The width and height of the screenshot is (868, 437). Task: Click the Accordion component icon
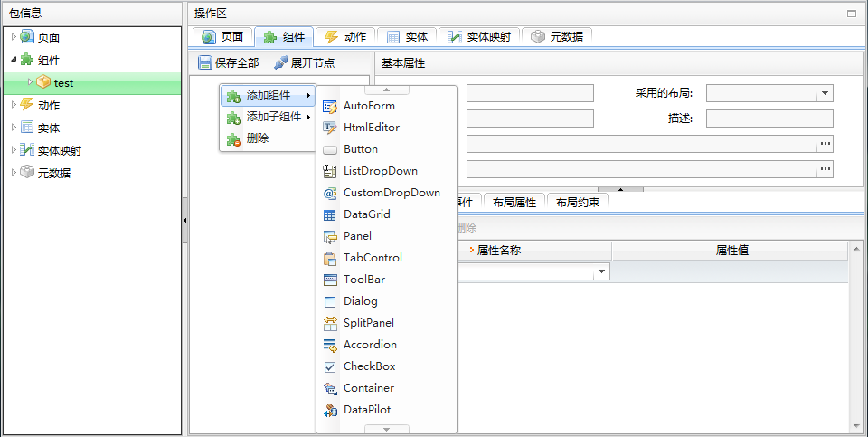330,345
